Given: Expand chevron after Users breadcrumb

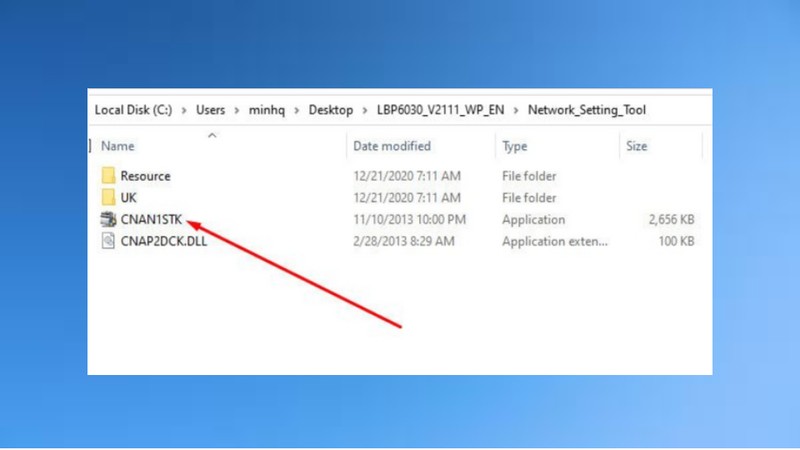Looking at the screenshot, I should [x=237, y=110].
